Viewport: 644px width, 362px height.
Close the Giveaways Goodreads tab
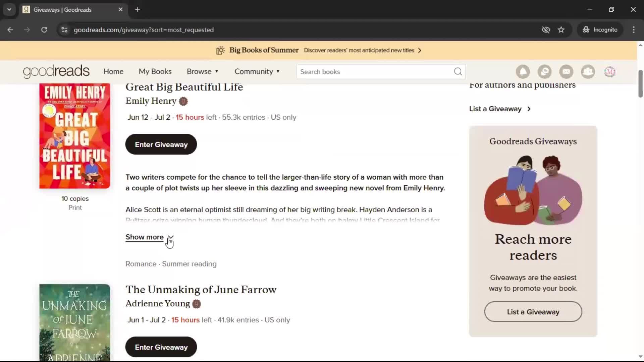coord(120,10)
